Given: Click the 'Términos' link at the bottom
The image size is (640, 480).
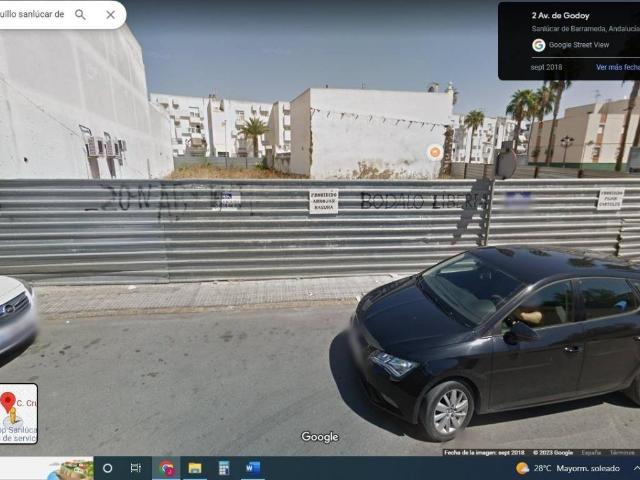Looking at the screenshot, I should [x=623, y=453].
